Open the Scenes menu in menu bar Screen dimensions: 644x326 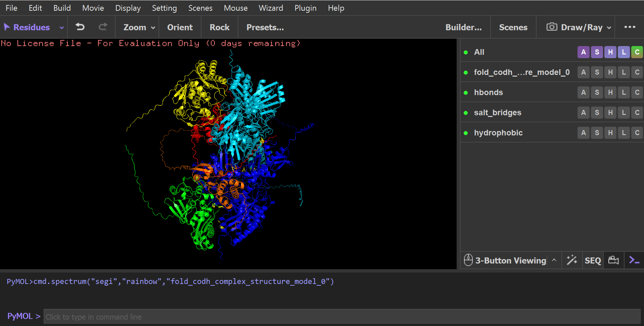(x=200, y=8)
